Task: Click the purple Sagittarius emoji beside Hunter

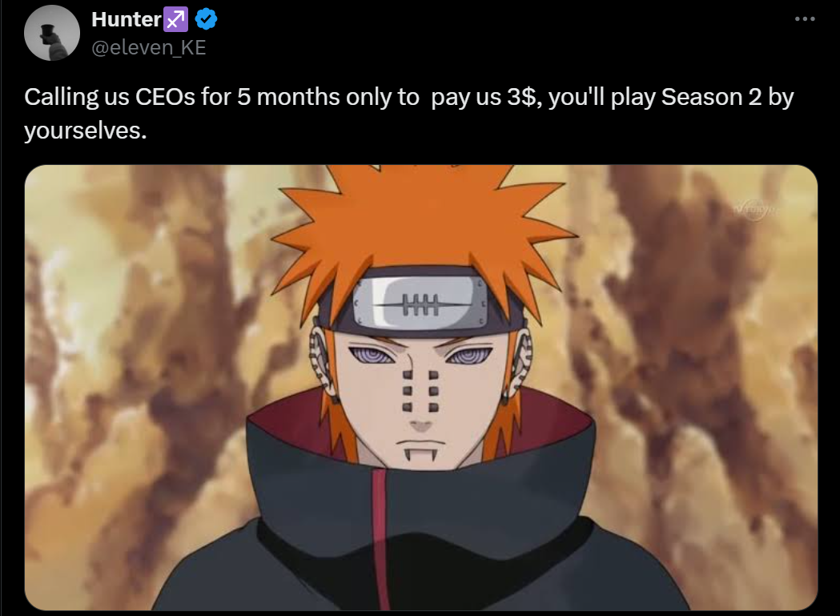Action: pos(175,20)
